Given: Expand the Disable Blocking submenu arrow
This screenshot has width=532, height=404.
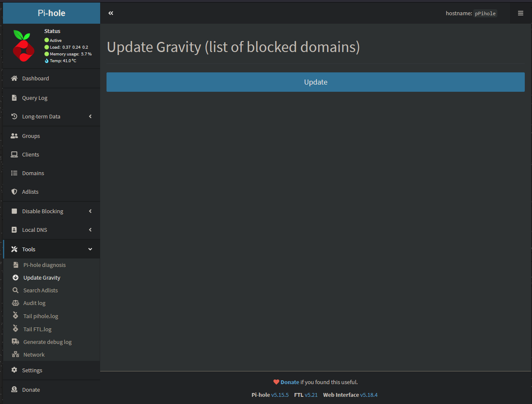Looking at the screenshot, I should click(x=90, y=211).
